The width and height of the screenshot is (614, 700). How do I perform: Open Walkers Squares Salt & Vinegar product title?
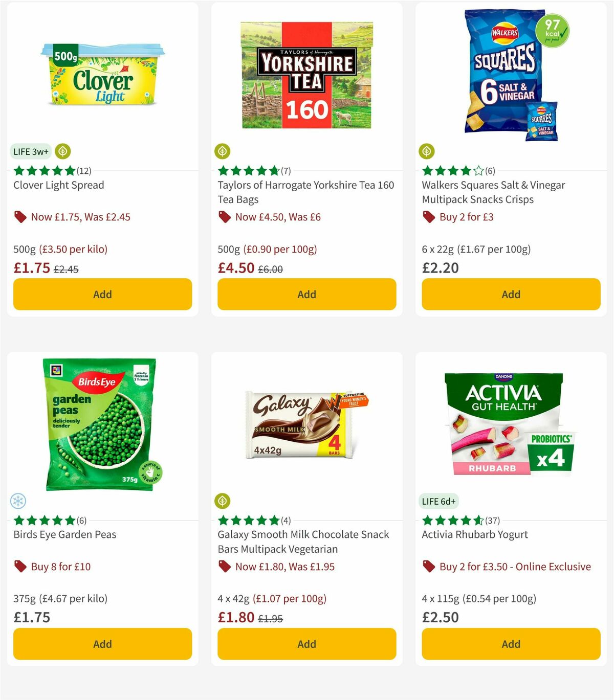tap(493, 192)
